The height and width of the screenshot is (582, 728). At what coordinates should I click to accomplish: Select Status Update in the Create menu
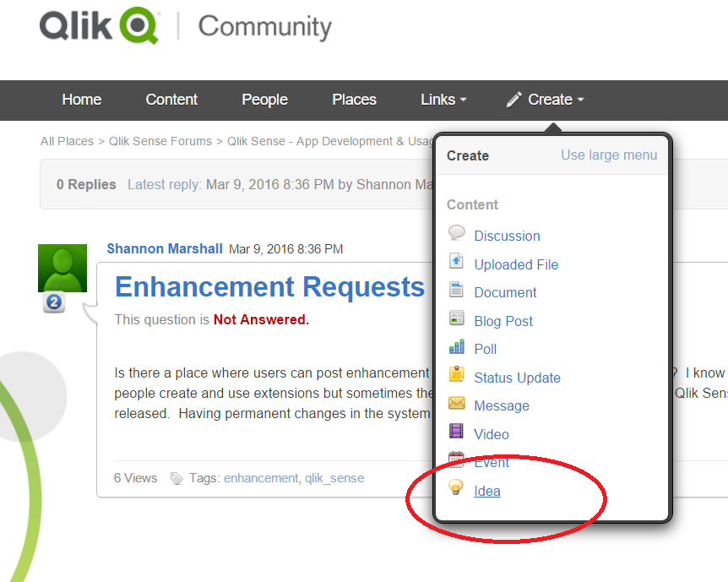pos(517,378)
